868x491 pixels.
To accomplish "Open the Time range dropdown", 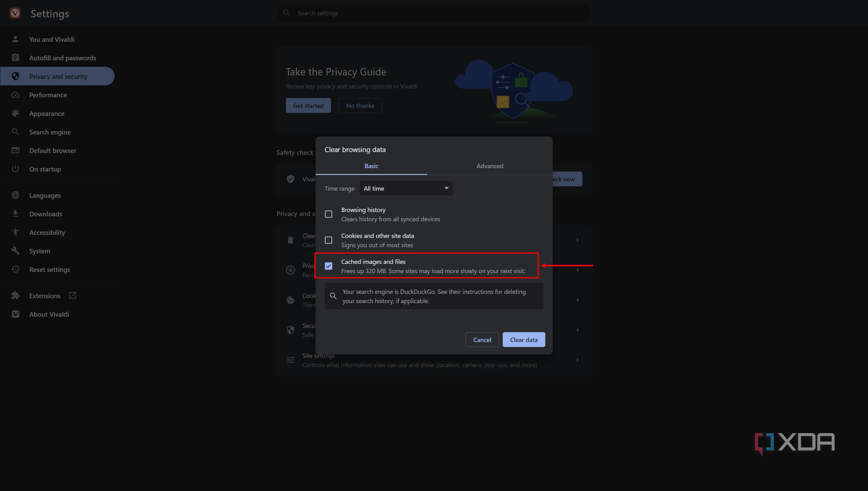I will (x=406, y=188).
